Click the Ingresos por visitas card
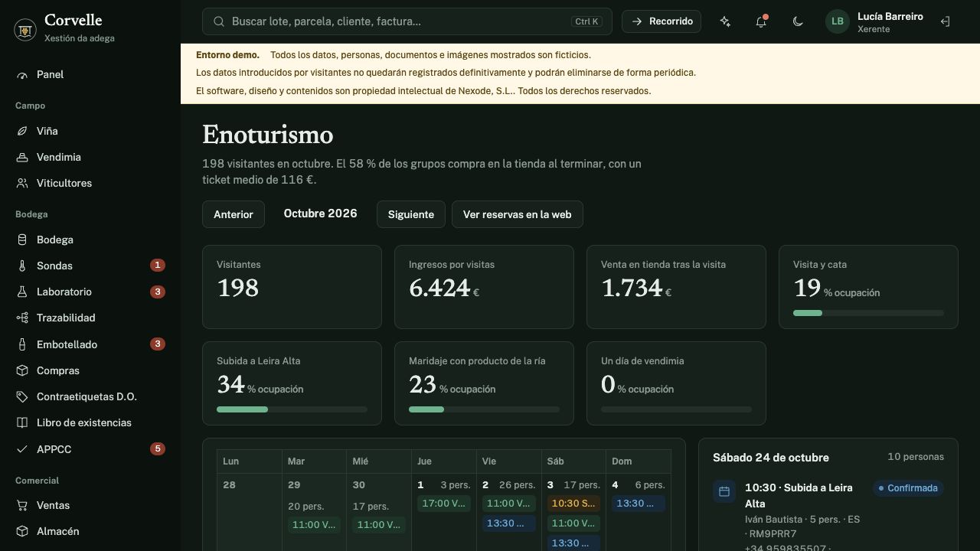Viewport: 980px width, 551px height. [484, 287]
